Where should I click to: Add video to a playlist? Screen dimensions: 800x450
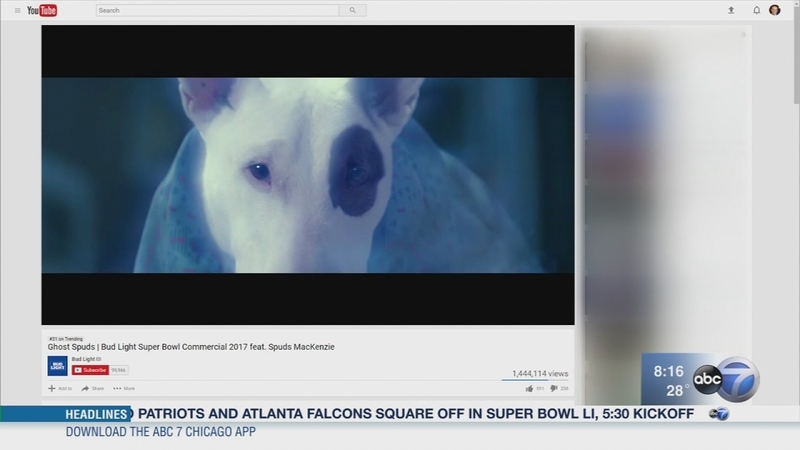click(60, 389)
